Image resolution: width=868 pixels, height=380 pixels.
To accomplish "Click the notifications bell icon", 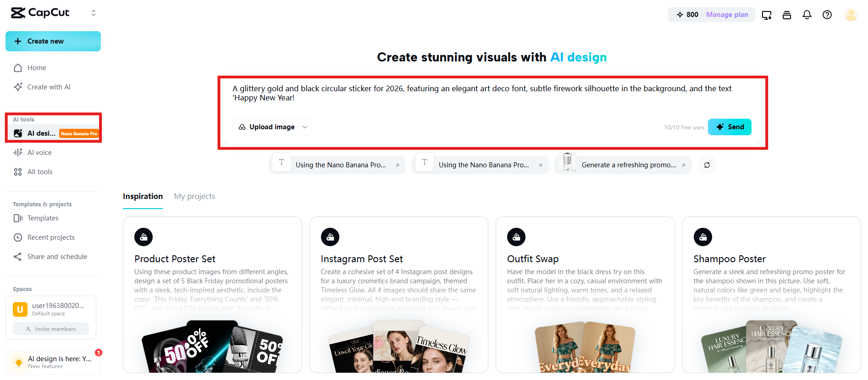I will click(x=807, y=15).
